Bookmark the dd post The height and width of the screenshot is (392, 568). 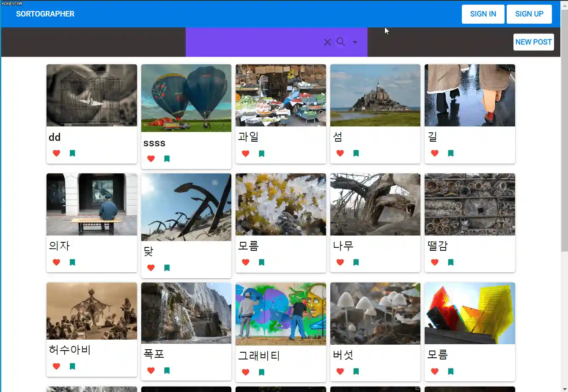(x=72, y=154)
